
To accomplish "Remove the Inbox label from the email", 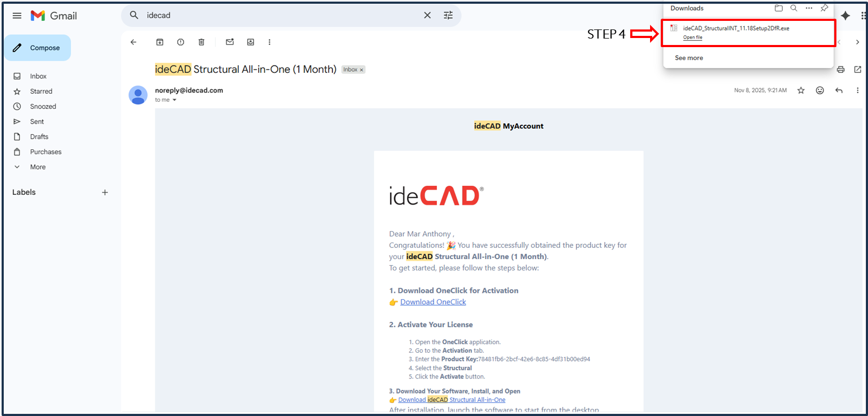I will coord(361,70).
